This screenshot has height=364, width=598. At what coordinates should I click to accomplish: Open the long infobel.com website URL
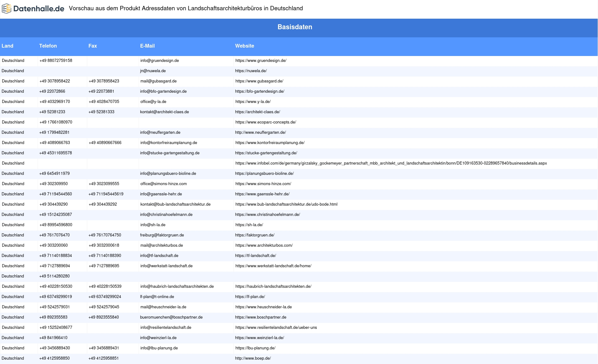391,163
